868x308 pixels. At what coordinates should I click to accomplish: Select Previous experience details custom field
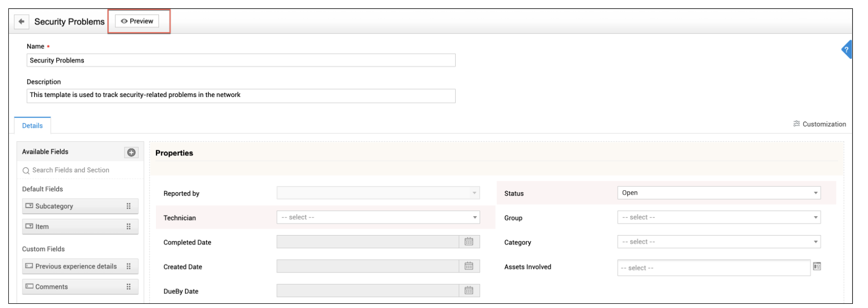click(76, 266)
